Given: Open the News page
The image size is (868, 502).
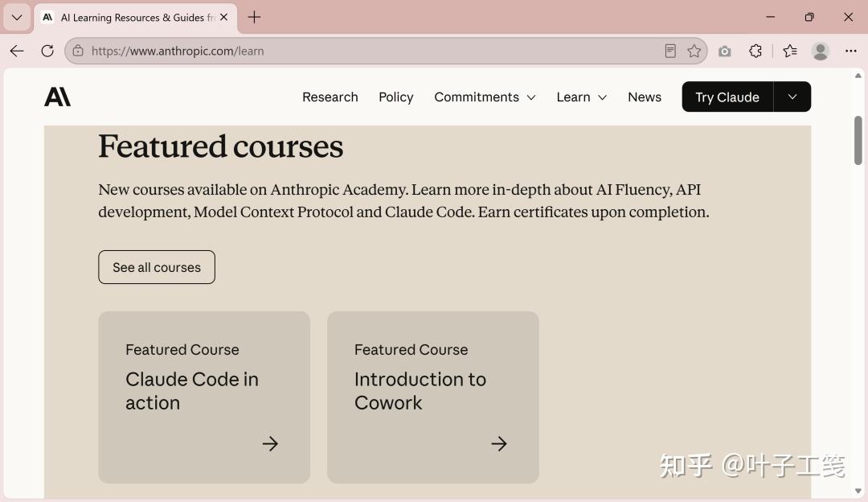Looking at the screenshot, I should point(645,97).
